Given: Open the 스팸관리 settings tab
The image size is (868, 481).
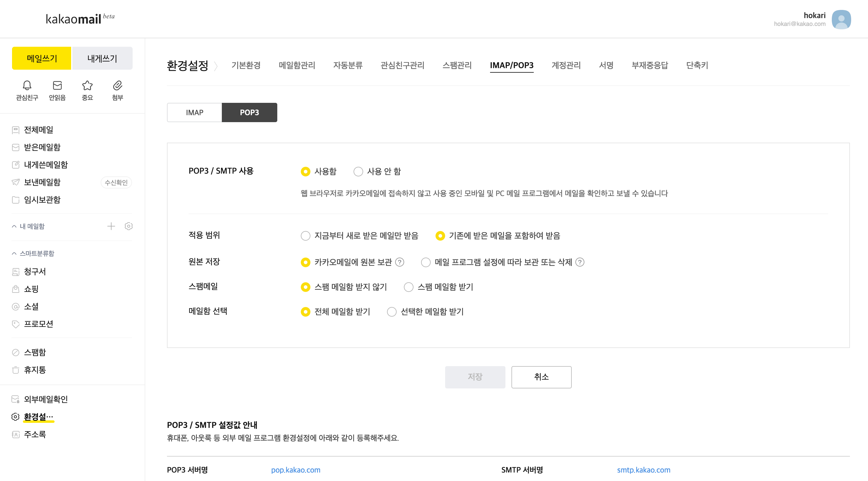Looking at the screenshot, I should (x=457, y=65).
